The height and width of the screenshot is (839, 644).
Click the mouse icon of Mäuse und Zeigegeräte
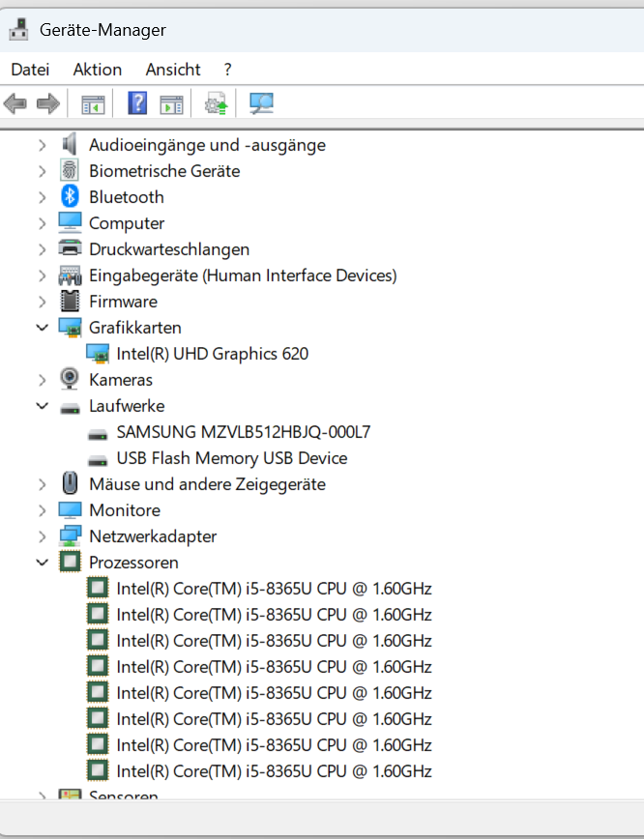coord(71,483)
